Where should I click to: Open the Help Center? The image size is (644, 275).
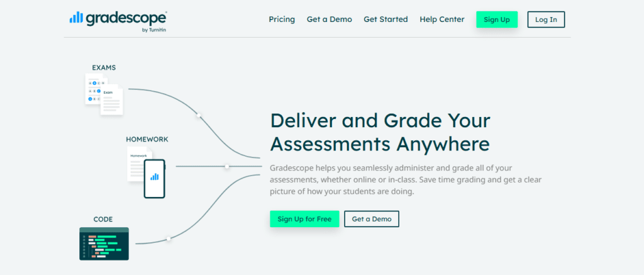tap(442, 20)
